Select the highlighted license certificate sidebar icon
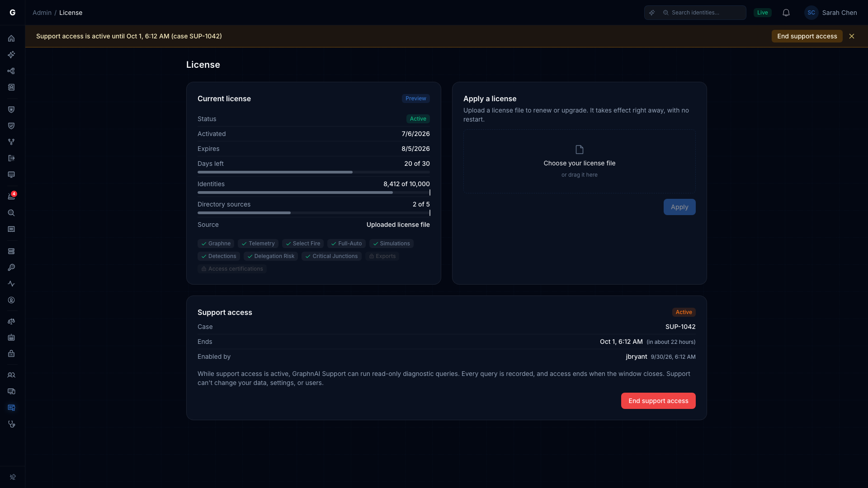This screenshot has height=488, width=868. (x=11, y=408)
